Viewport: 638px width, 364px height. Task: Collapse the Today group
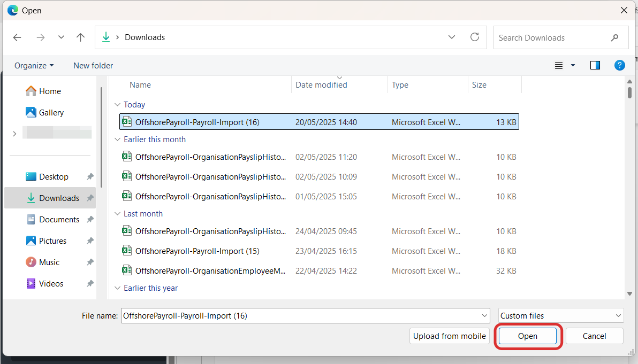118,105
